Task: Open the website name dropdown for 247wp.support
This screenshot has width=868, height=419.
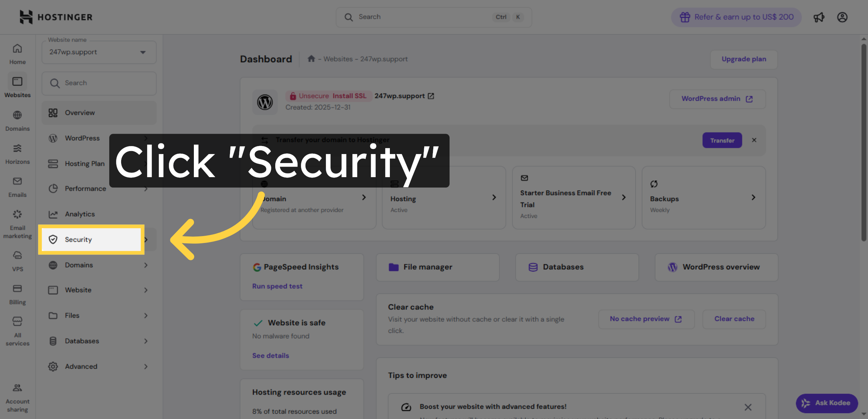Action: pos(99,52)
